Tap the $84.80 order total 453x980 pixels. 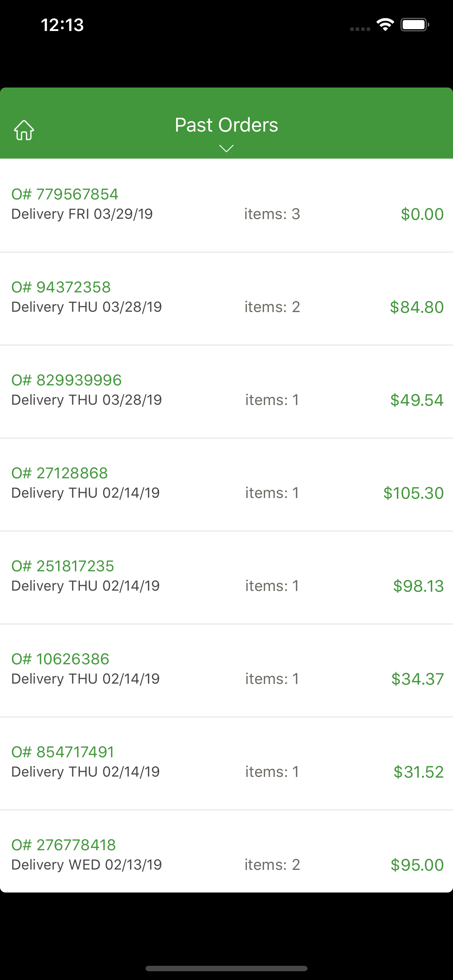(417, 307)
